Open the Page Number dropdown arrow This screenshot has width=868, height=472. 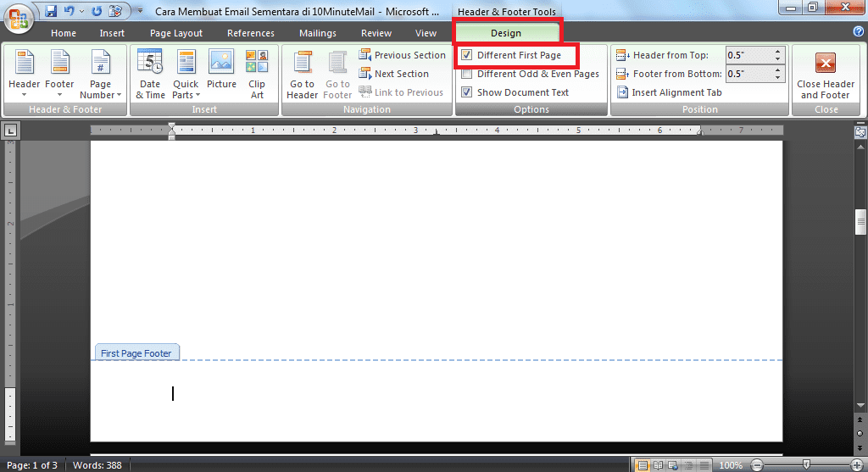(x=119, y=95)
